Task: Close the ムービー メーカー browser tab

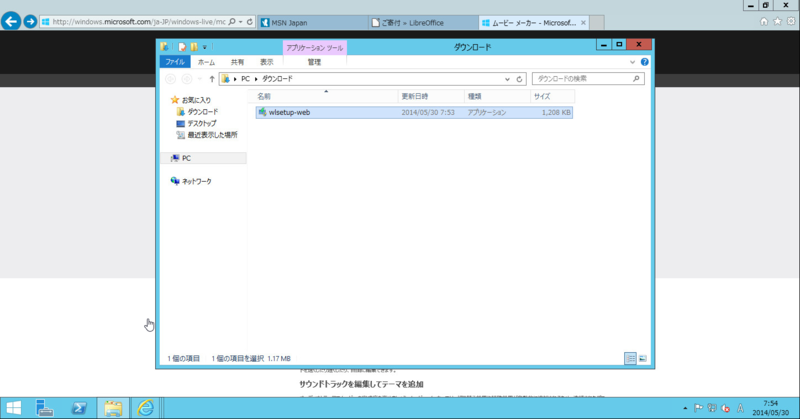Action: point(583,22)
